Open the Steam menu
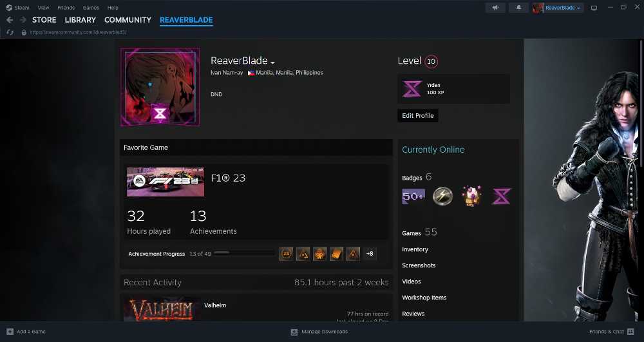 tap(17, 7)
